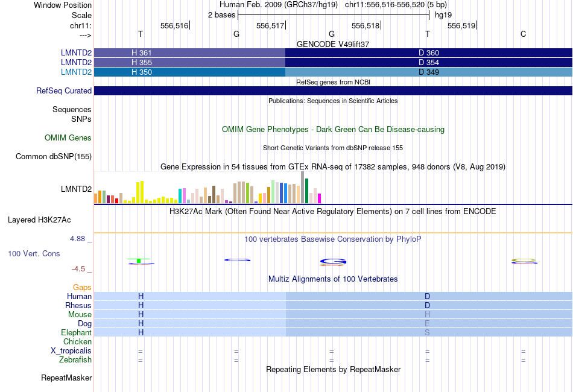This screenshot has width=573, height=392.
Task: Click the Common dbSNP(155) label
Action: (x=53, y=156)
